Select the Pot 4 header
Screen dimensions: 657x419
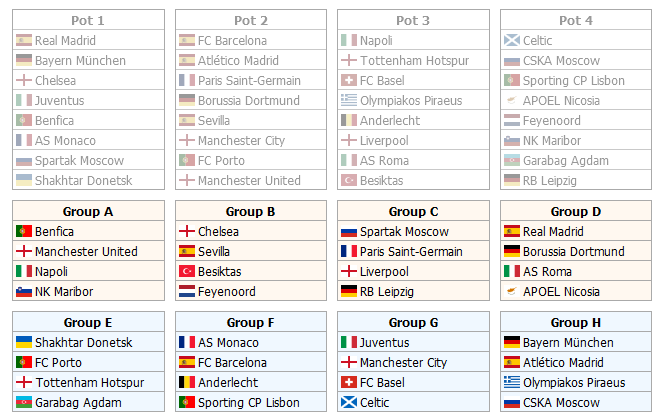pyautogui.click(x=576, y=20)
